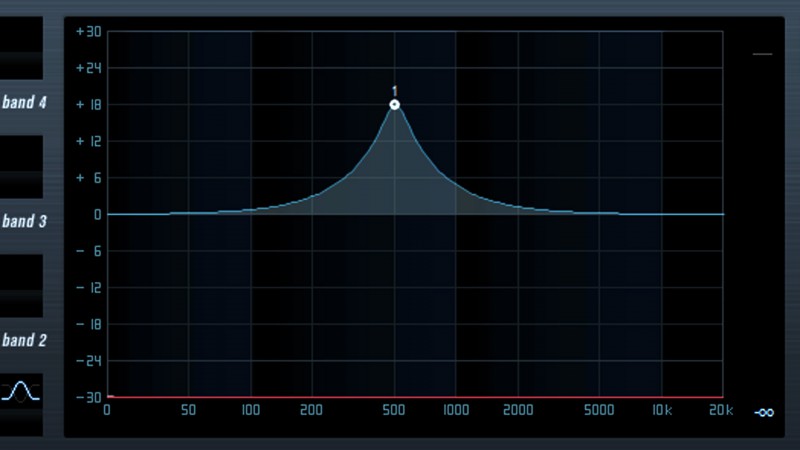Click the +24 dB gain axis label

point(88,68)
